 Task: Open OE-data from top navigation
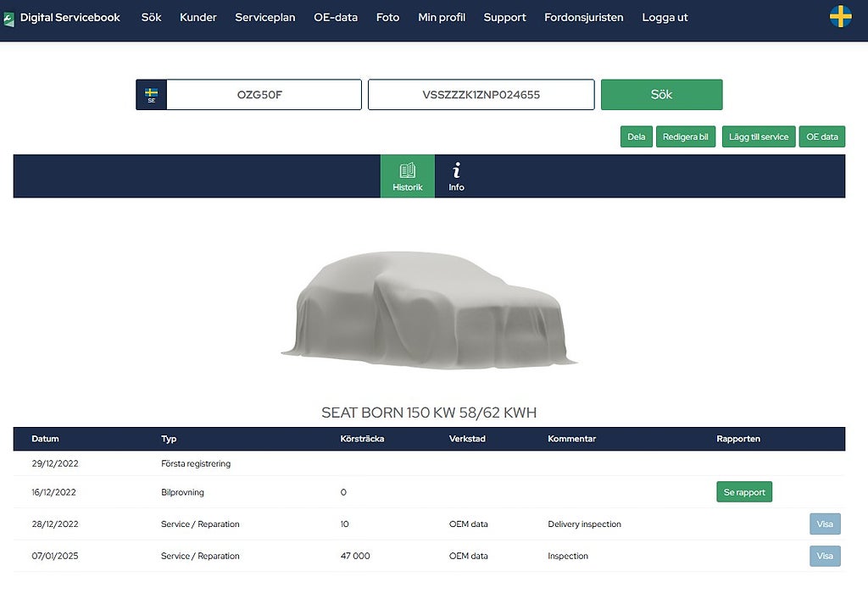[x=336, y=17]
